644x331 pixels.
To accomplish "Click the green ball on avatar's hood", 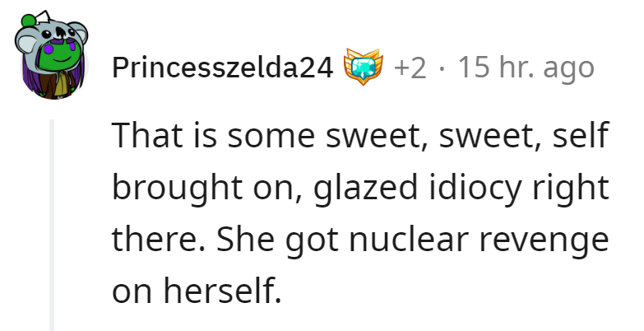I will pyautogui.click(x=28, y=21).
